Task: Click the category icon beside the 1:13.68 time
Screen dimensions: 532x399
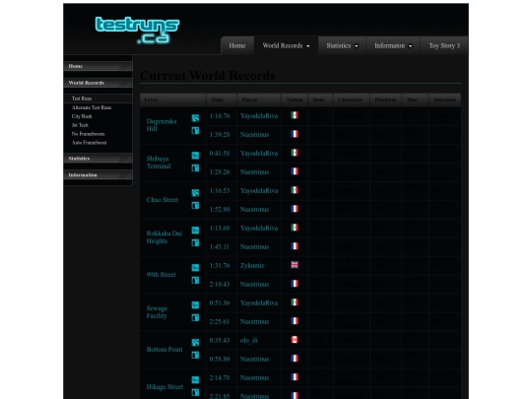Action: pos(195,231)
